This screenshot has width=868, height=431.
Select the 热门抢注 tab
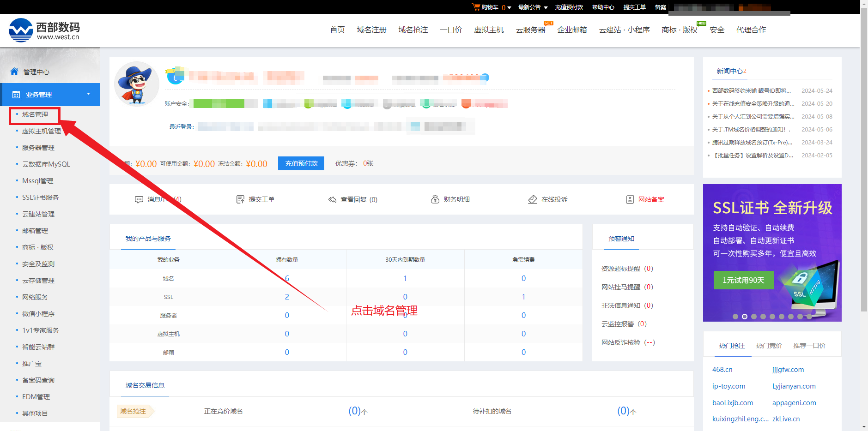[x=732, y=346]
